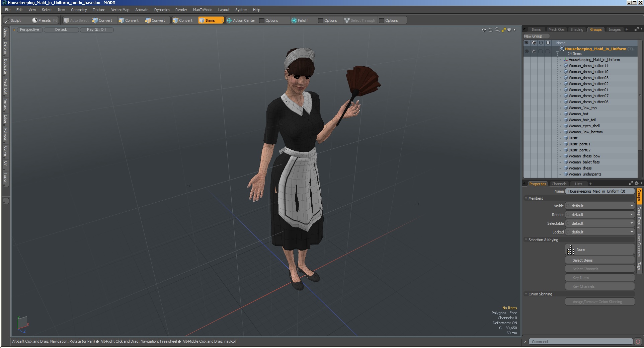Click the Woman_hat mesh icon
644x348 pixels.
pyautogui.click(x=566, y=114)
